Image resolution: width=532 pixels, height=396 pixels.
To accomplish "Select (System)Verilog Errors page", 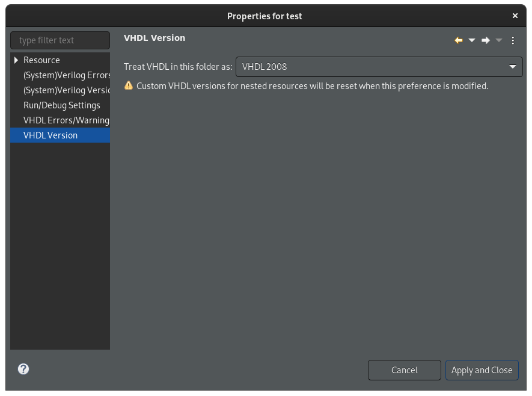I will tap(67, 75).
